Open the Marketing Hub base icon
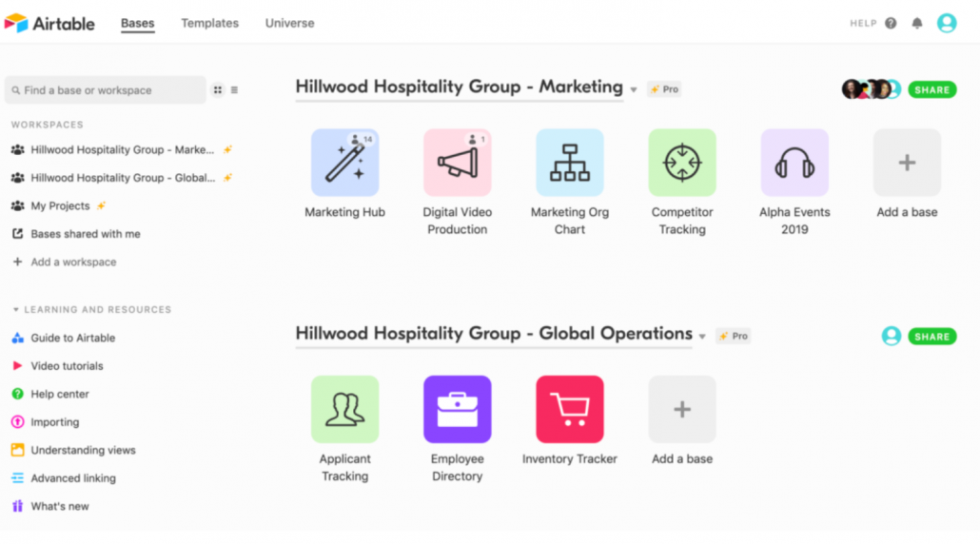This screenshot has width=980, height=544. coord(344,163)
